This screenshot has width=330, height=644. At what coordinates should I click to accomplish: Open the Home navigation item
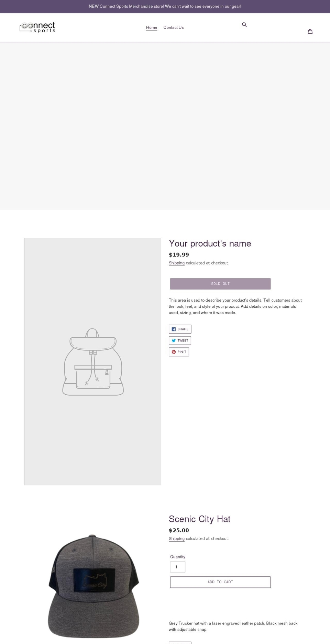[x=152, y=27]
